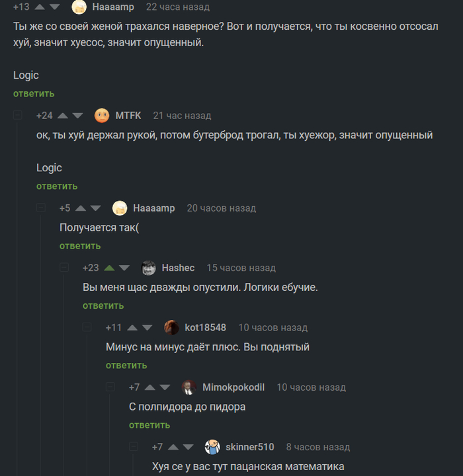Screen dimensions: 463x476
Task: Click skinner510's avatar picture
Action: 212,447
